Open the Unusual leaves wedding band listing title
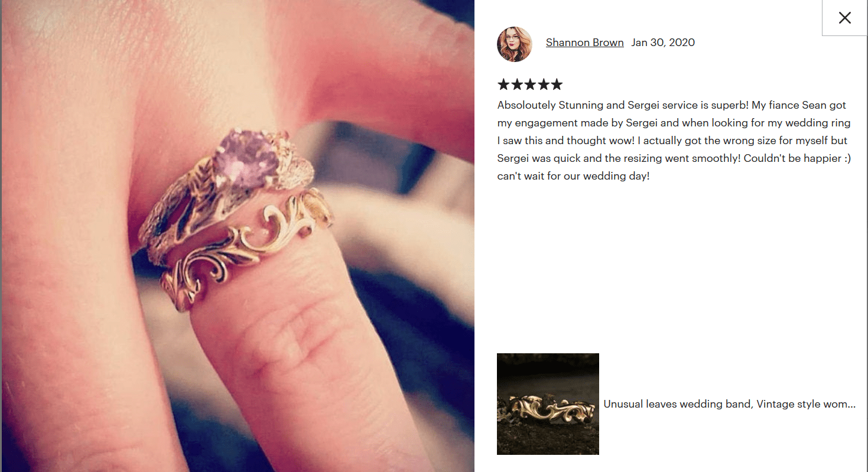This screenshot has height=472, width=868. click(x=729, y=404)
